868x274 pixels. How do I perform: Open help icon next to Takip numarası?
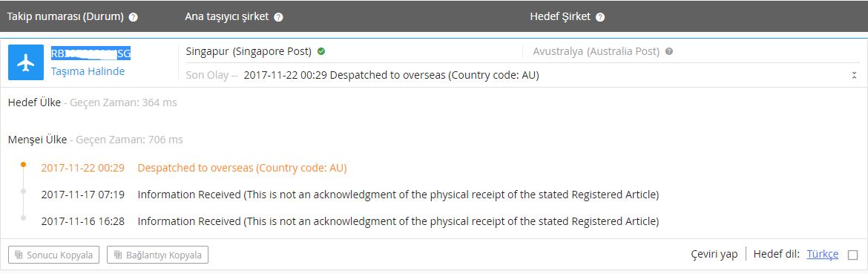click(133, 17)
